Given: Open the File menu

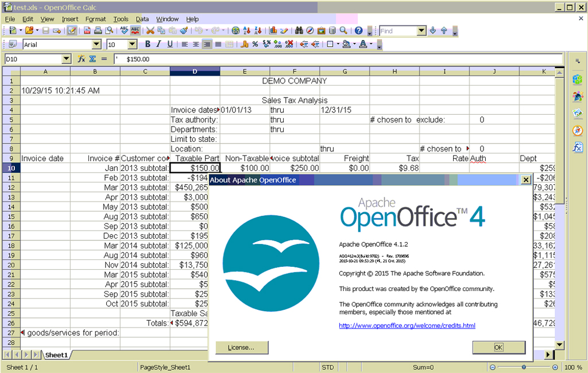Looking at the screenshot, I should click(x=10, y=19).
